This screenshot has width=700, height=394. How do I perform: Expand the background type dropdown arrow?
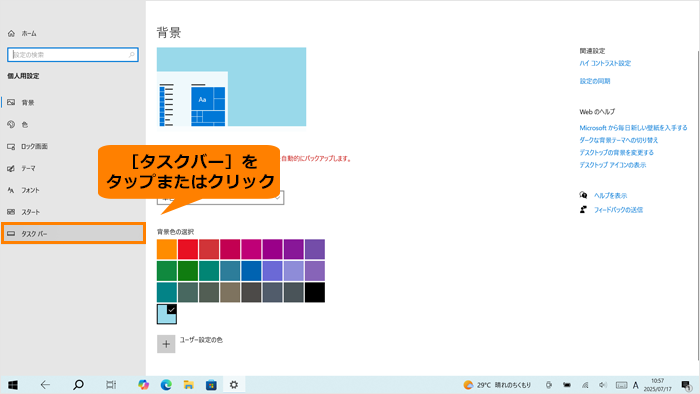277,199
